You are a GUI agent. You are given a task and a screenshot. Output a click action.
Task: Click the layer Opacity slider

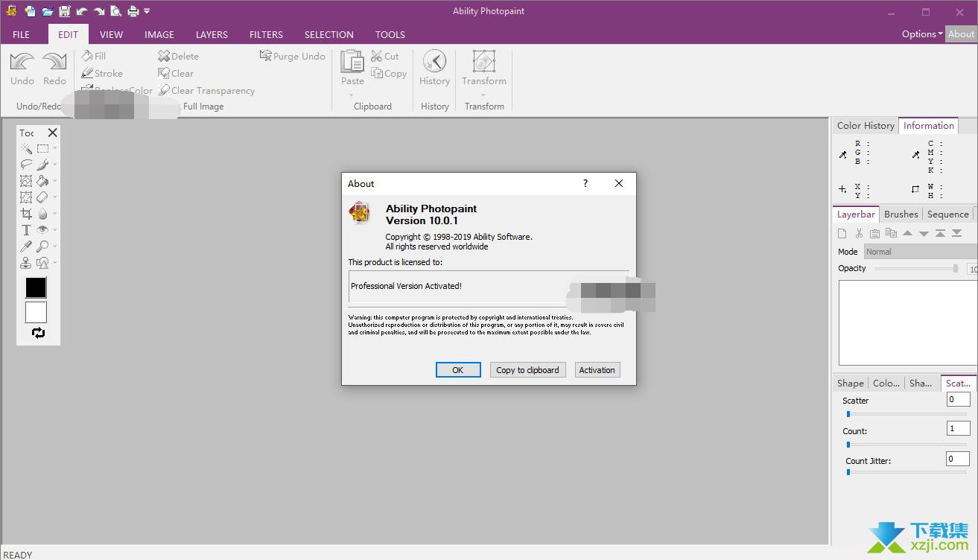tap(918, 269)
